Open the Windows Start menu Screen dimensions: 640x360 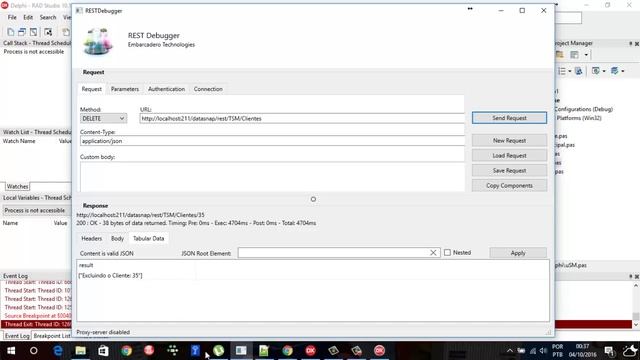click(x=11, y=351)
